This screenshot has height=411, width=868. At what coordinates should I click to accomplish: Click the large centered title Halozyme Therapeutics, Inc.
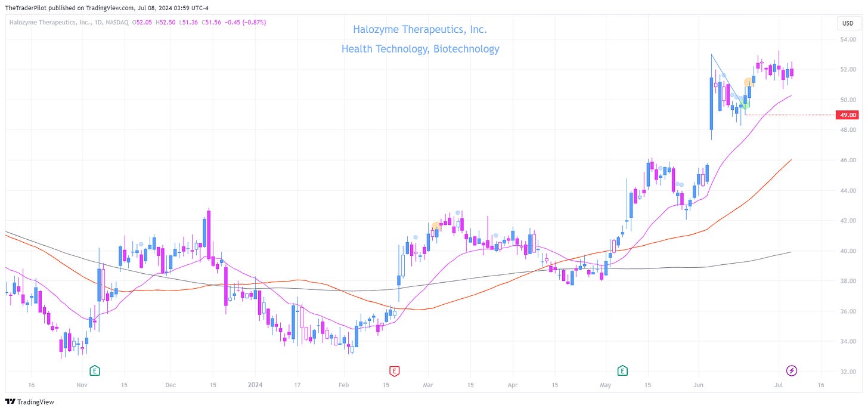click(420, 29)
